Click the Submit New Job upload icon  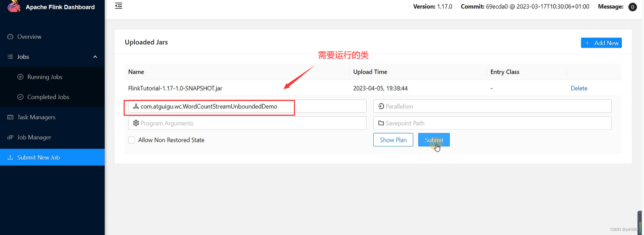pyautogui.click(x=10, y=157)
